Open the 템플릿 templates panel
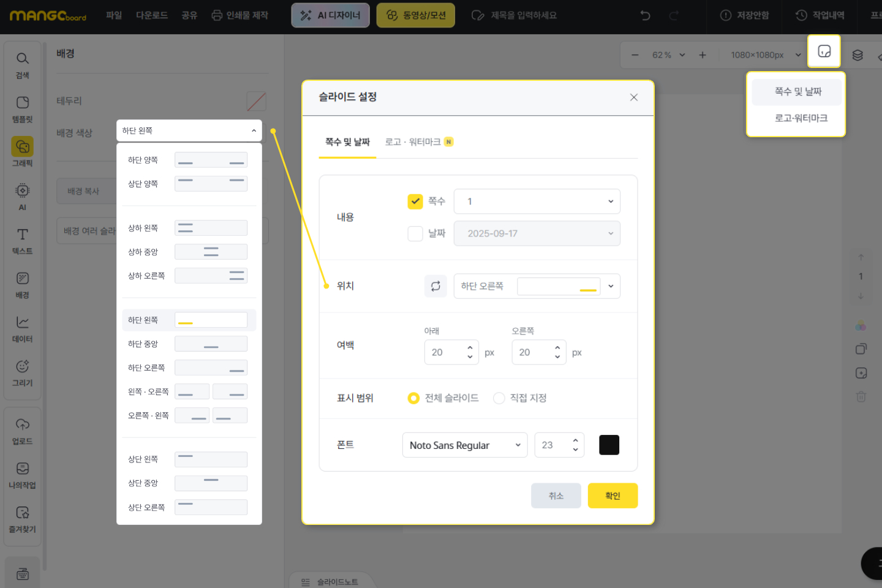This screenshot has height=588, width=882. point(22,109)
